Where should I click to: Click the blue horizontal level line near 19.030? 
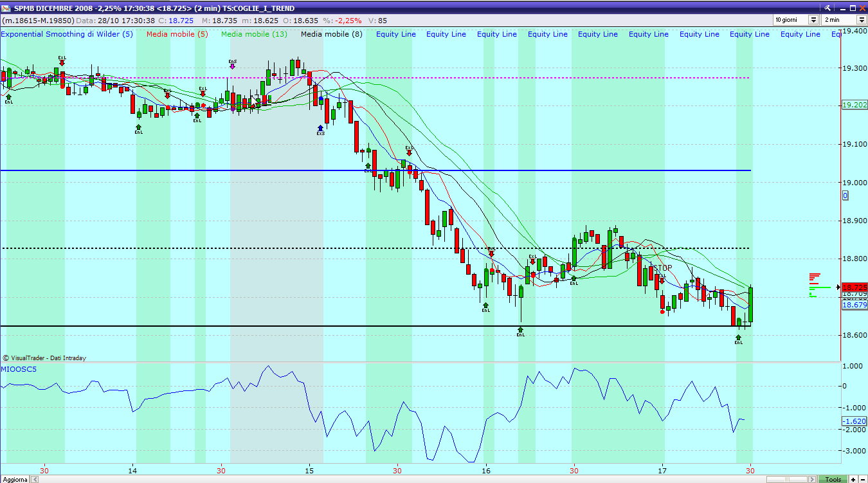click(375, 170)
